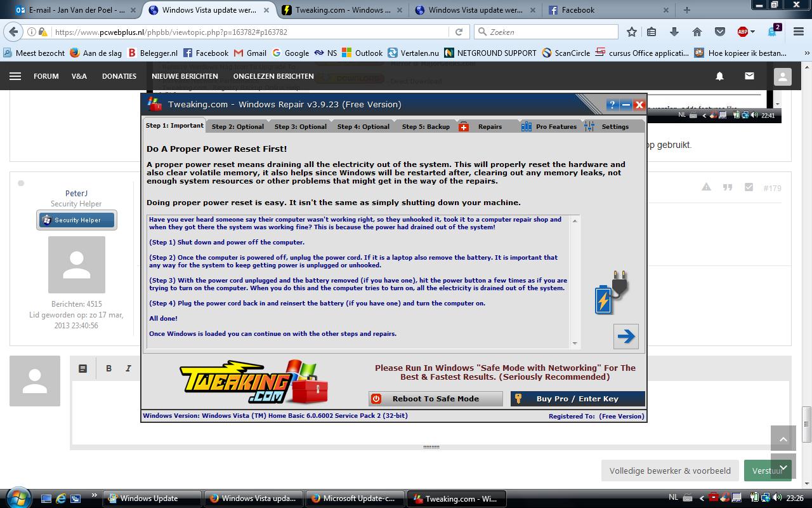Open the FORUM menu item
Viewport: 812px width, 508px height.
tap(46, 76)
